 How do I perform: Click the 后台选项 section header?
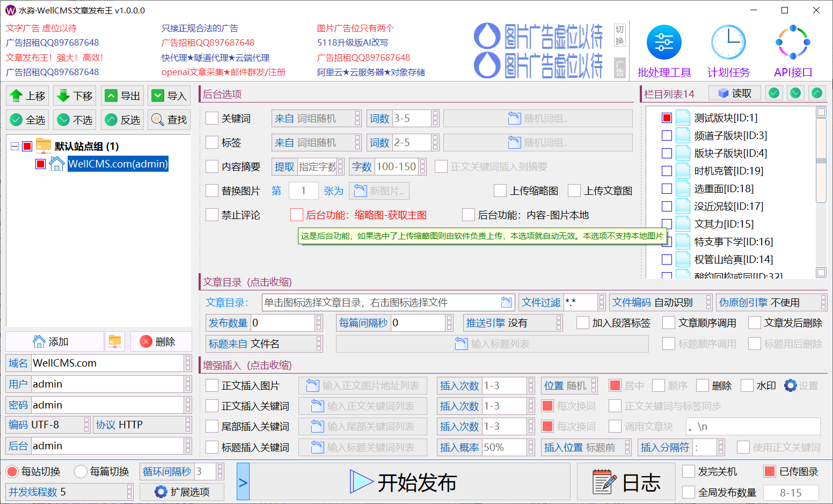(222, 94)
